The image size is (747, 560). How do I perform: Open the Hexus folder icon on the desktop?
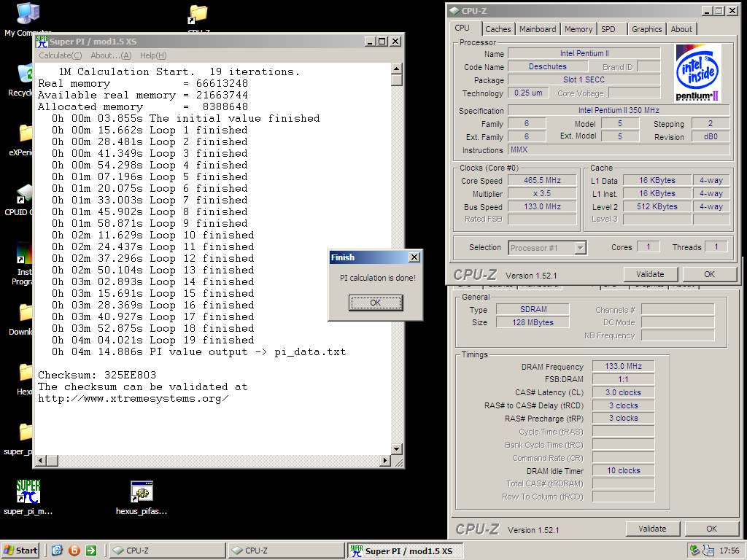coord(26,373)
